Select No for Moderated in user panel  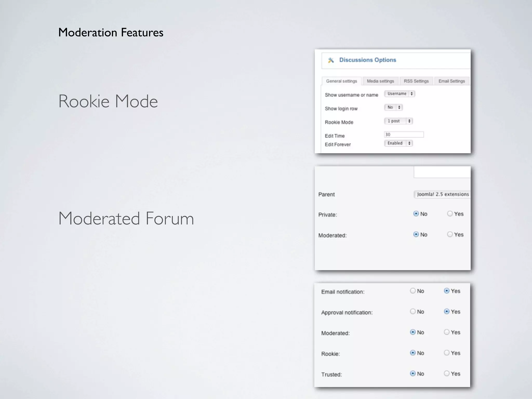[x=413, y=332]
